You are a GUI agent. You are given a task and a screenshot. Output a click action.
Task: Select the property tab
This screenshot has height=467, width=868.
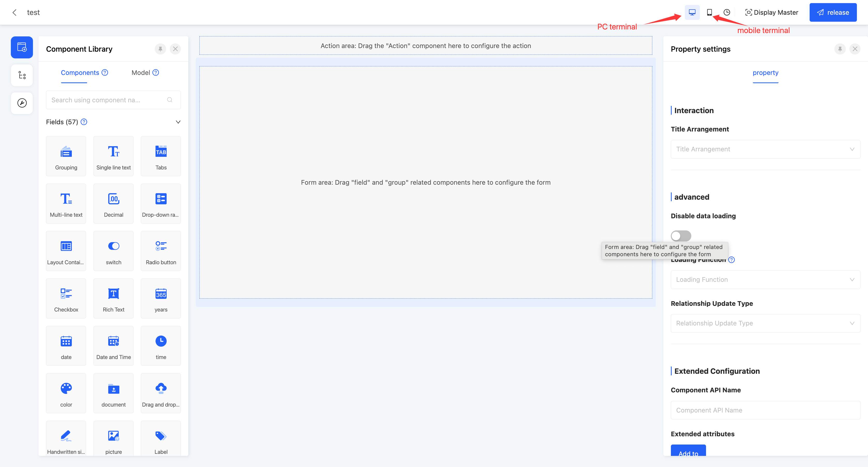pos(765,73)
